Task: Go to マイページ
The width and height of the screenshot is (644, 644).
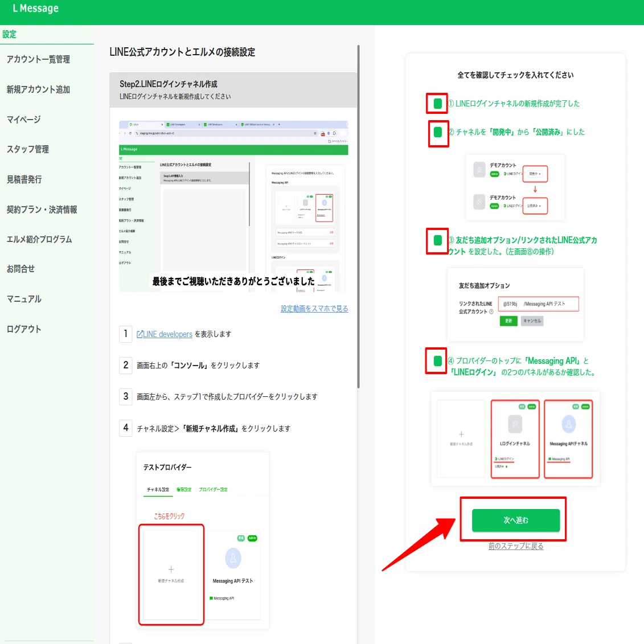Action: 23,120
